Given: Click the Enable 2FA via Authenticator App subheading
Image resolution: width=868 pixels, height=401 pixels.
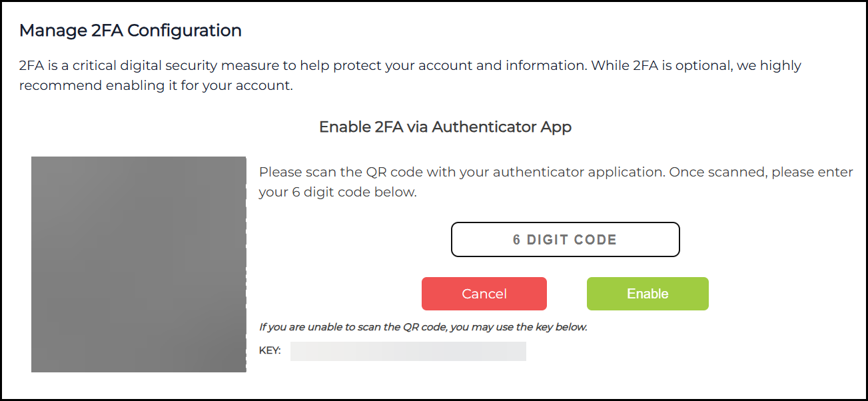Looking at the screenshot, I should [445, 127].
